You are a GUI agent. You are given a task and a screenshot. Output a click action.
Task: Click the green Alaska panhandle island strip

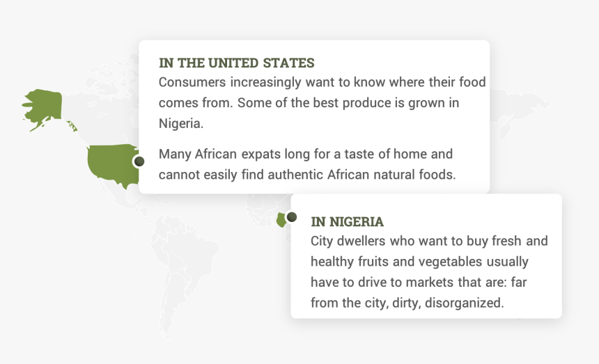click(72, 126)
